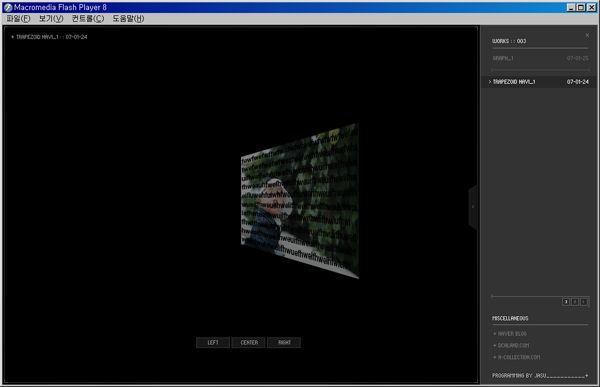Viewport: 600px width, 387px height.
Task: Click the Flash Player title bar icon
Action: [8, 7]
